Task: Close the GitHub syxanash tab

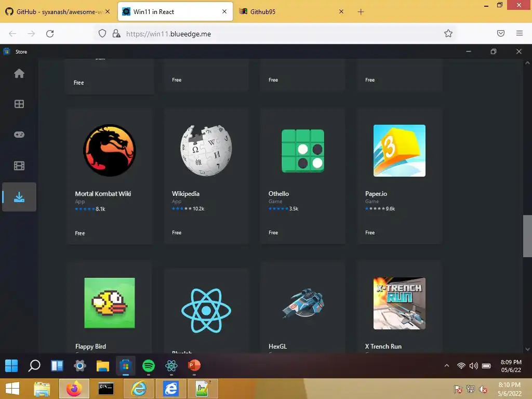Action: point(108,11)
